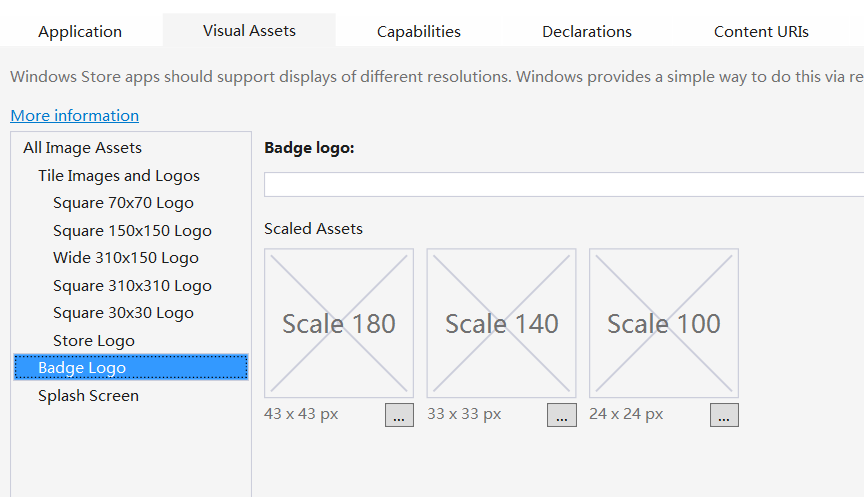Select Wide 310x150 Logo item
The height and width of the screenshot is (497, 864).
click(x=126, y=258)
